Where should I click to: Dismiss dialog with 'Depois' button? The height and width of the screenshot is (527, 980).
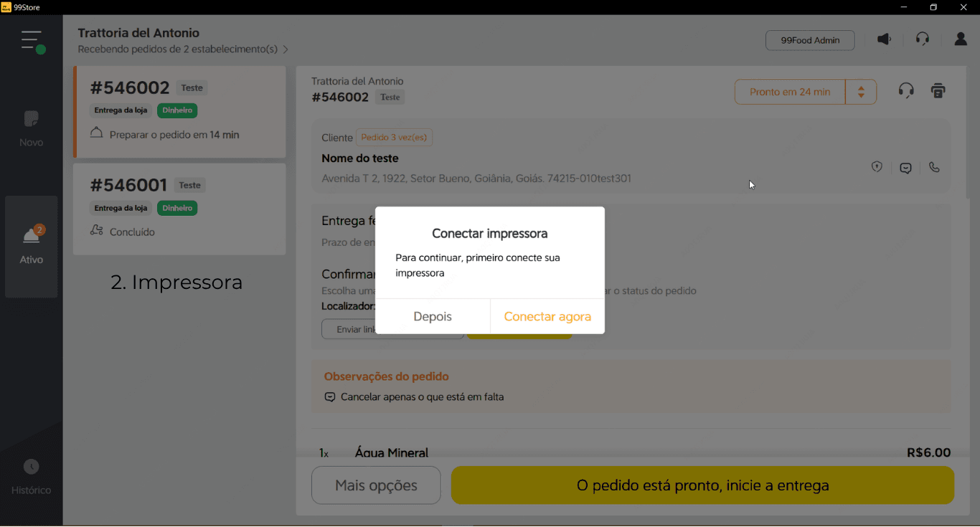pos(433,316)
